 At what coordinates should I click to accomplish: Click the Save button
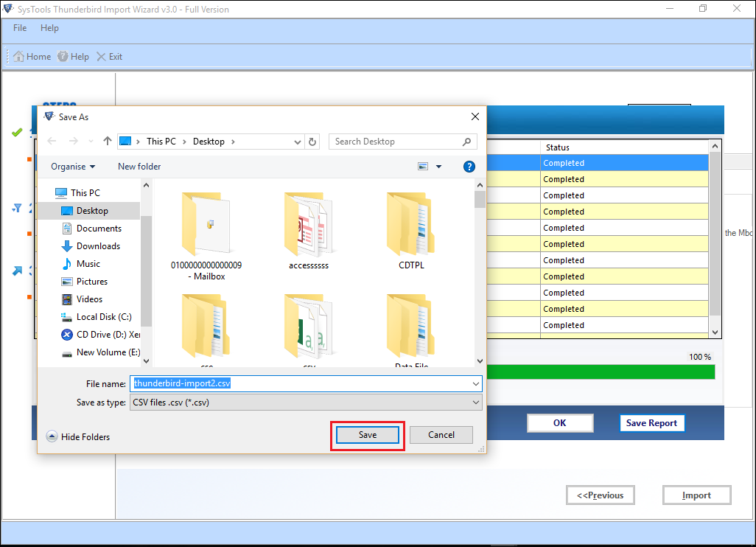[368, 435]
